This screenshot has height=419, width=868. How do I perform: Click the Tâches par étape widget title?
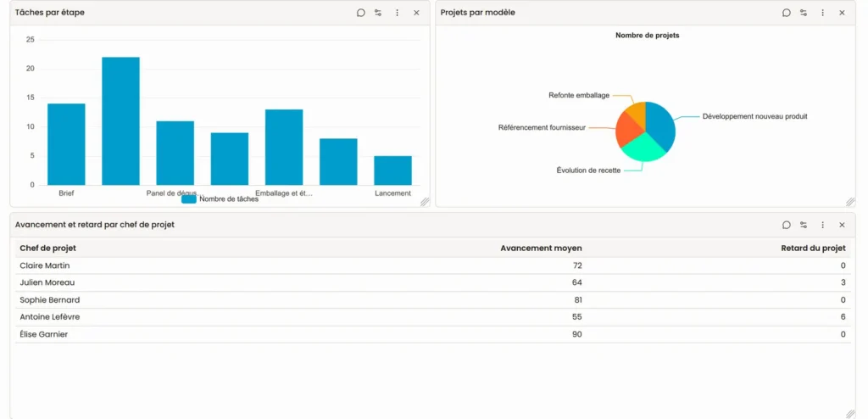coord(50,12)
